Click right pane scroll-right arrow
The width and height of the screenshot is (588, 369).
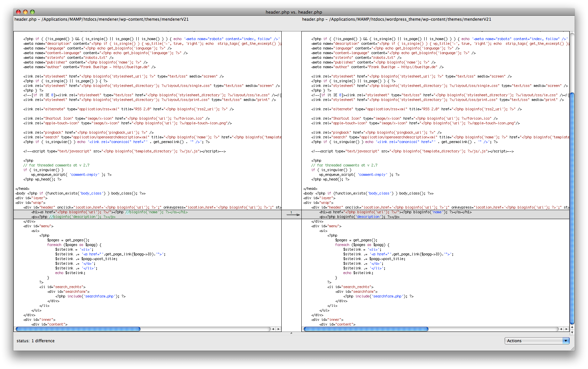[x=566, y=329]
